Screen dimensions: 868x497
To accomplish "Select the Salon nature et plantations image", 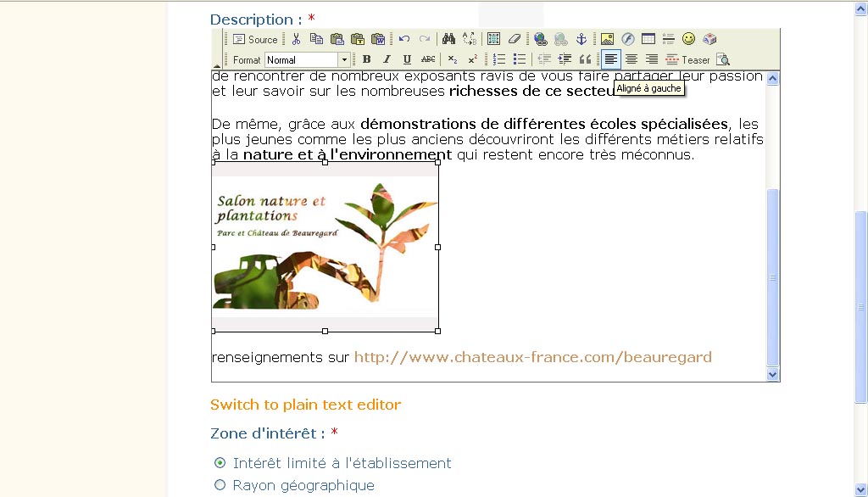I will (325, 247).
